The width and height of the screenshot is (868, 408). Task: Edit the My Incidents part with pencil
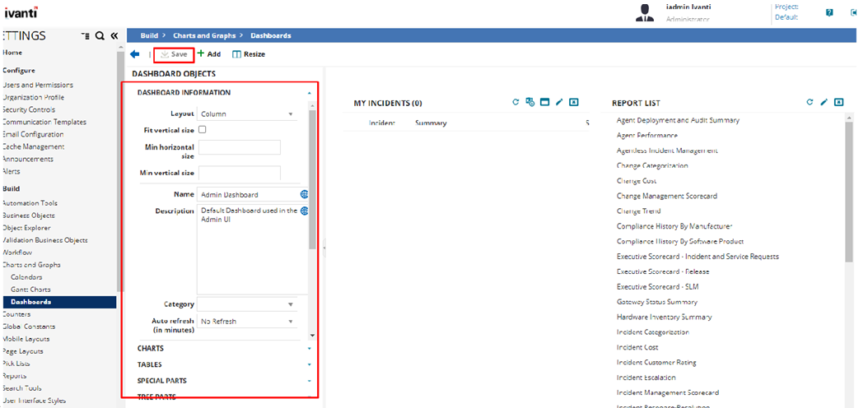pyautogui.click(x=559, y=103)
